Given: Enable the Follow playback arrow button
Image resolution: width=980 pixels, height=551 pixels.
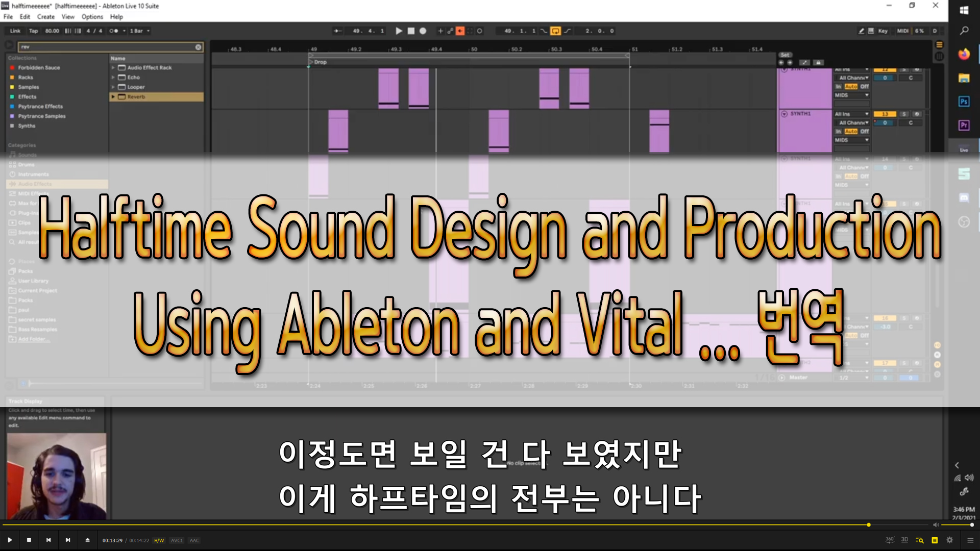Looking at the screenshot, I should point(337,31).
